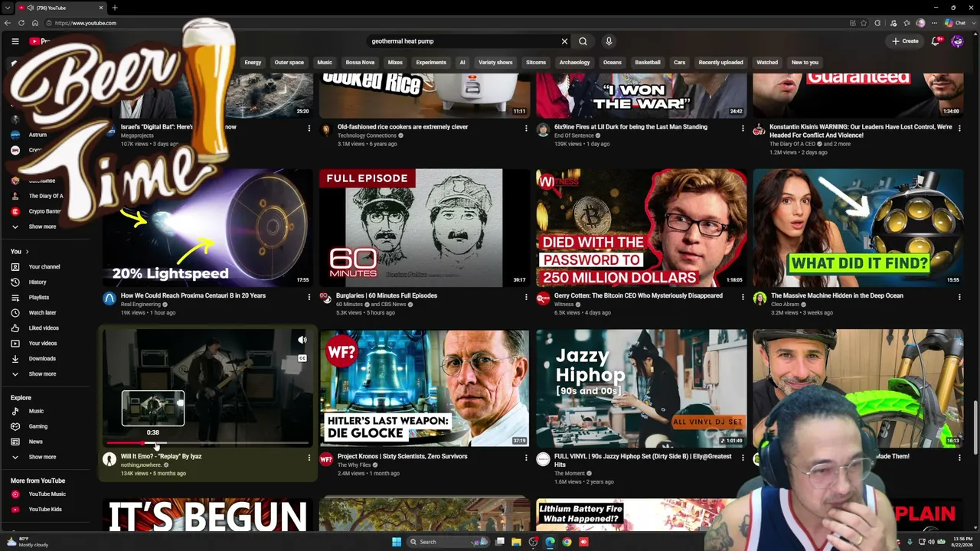Open the Technology Connections channel avatar
980x551 pixels.
point(326,130)
